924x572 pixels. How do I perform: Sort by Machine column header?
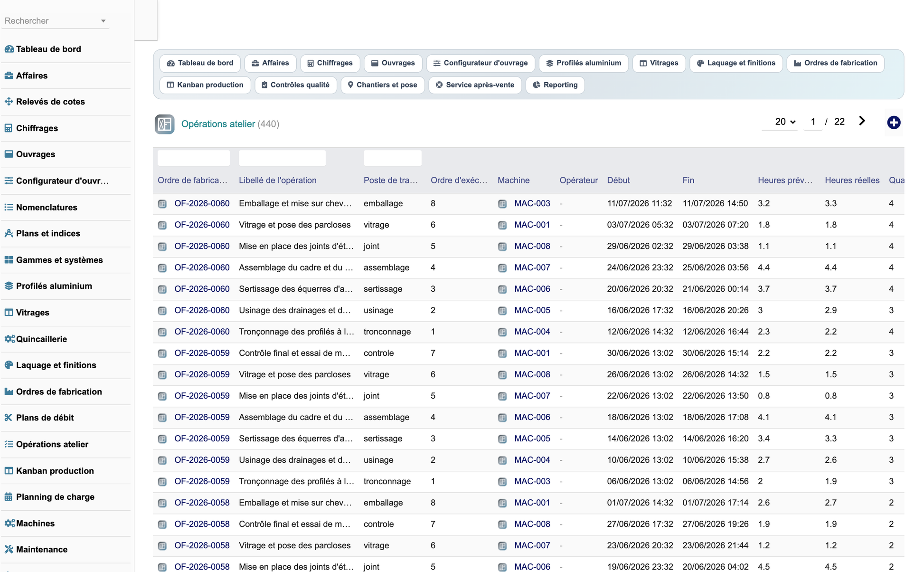point(513,180)
